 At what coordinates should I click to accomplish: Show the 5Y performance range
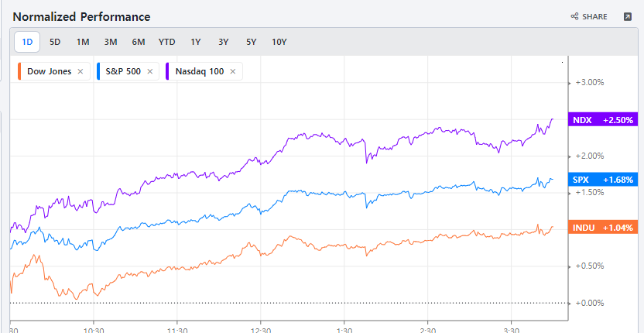pos(251,42)
